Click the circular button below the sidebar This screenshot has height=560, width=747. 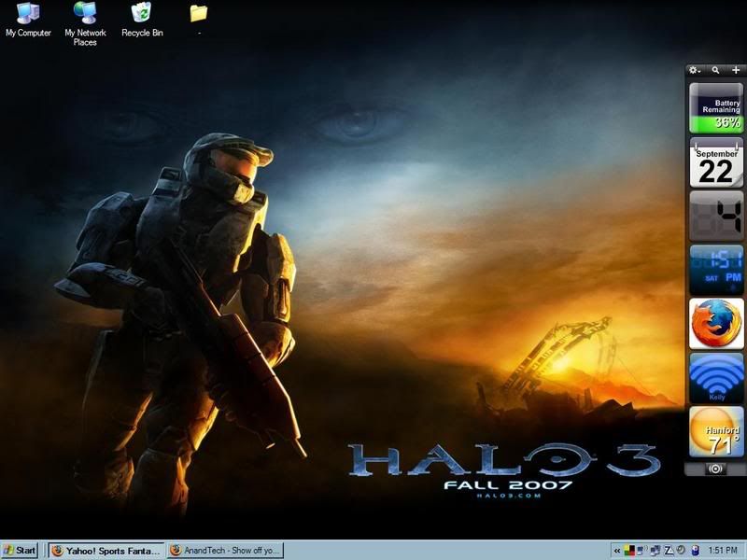[x=715, y=469]
